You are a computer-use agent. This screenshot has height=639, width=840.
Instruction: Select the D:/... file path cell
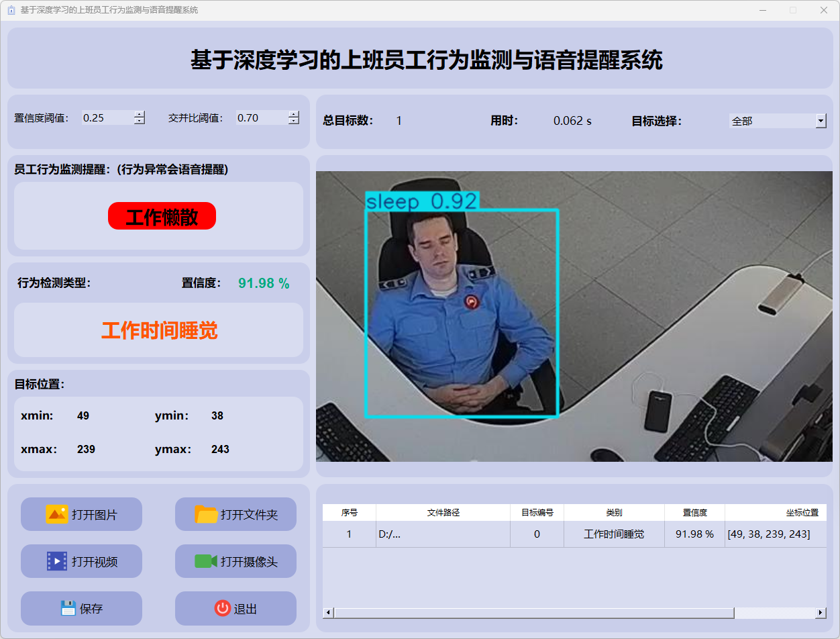click(x=443, y=534)
